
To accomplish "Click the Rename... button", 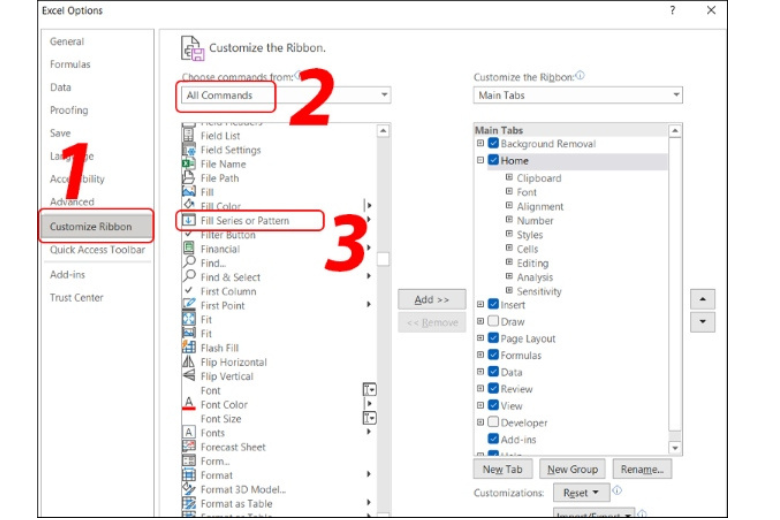I will (642, 469).
